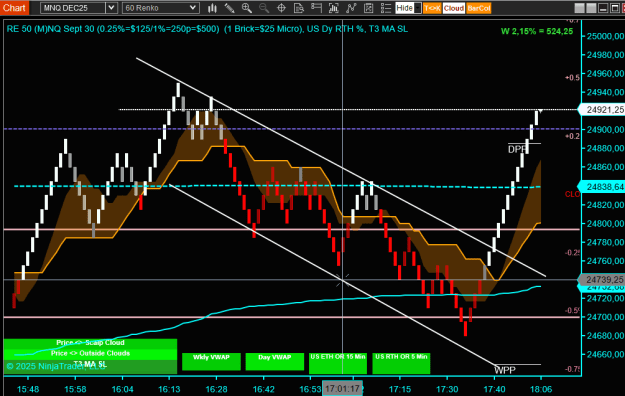The width and height of the screenshot is (625, 396).
Task: Click the cyan price marker 24838,64
Action: (x=602, y=187)
